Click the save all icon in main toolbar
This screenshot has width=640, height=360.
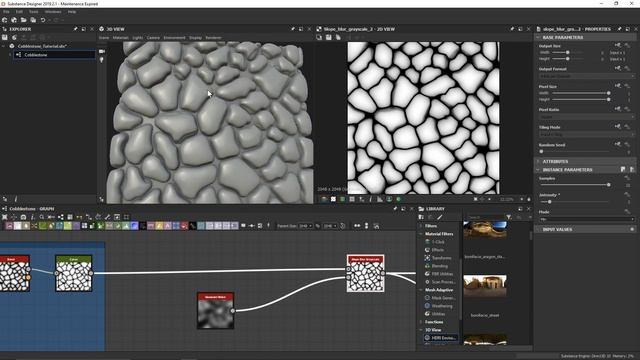tap(33, 20)
